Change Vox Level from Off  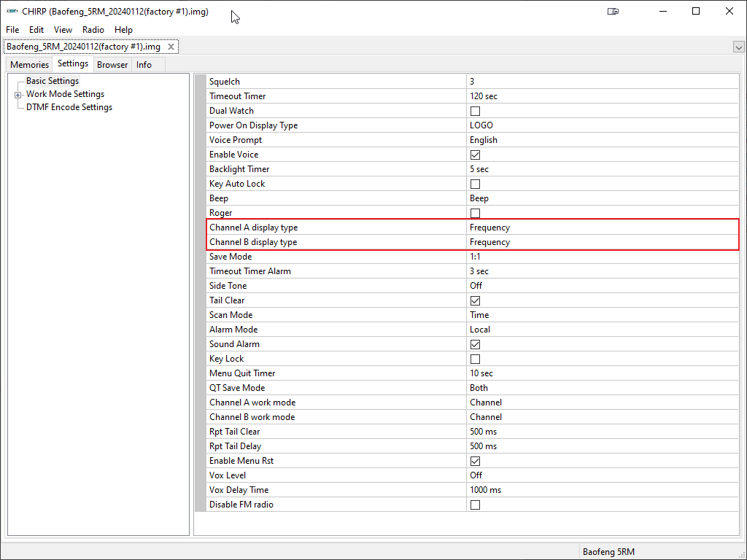(602, 475)
